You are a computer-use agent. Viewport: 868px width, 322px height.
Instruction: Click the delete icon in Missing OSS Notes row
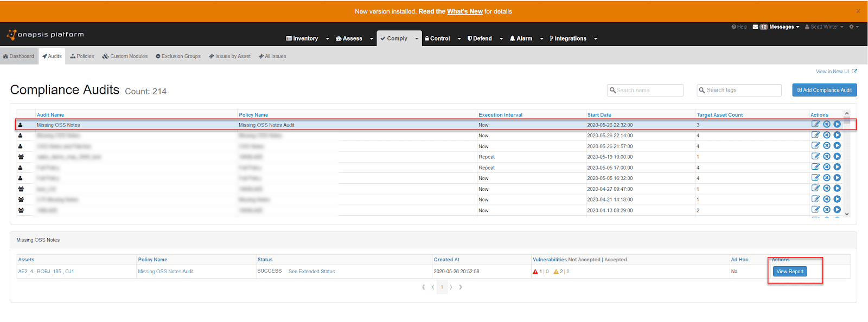pyautogui.click(x=827, y=124)
